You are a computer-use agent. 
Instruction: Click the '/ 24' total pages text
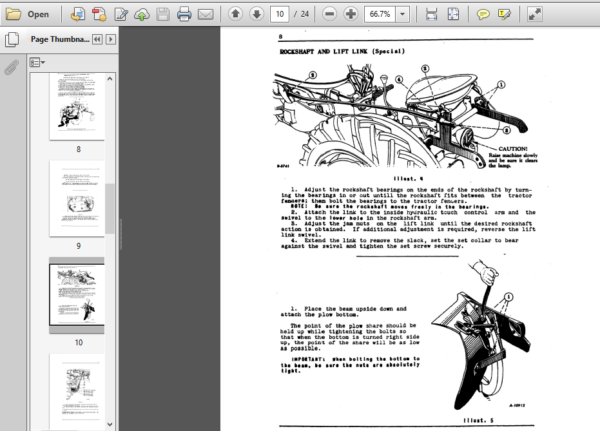pos(302,15)
